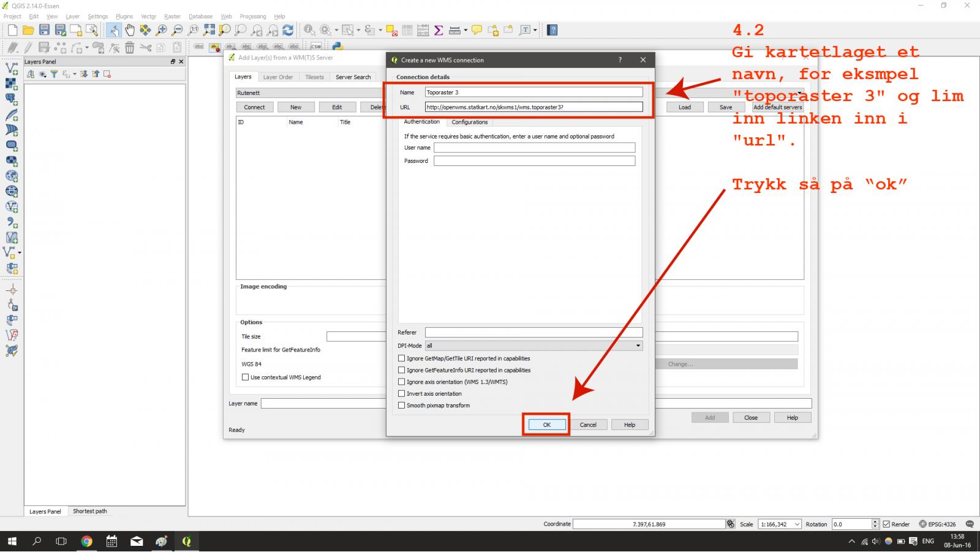Viewport: 980px width, 555px height.
Task: Click Cancel in WMS connection dialog
Action: (x=587, y=425)
